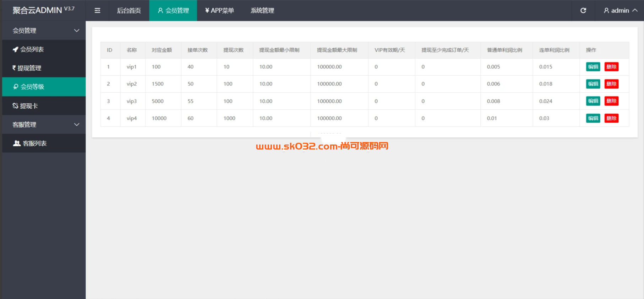
Task: Click order count 60 in vip4 row
Action: coord(199,118)
